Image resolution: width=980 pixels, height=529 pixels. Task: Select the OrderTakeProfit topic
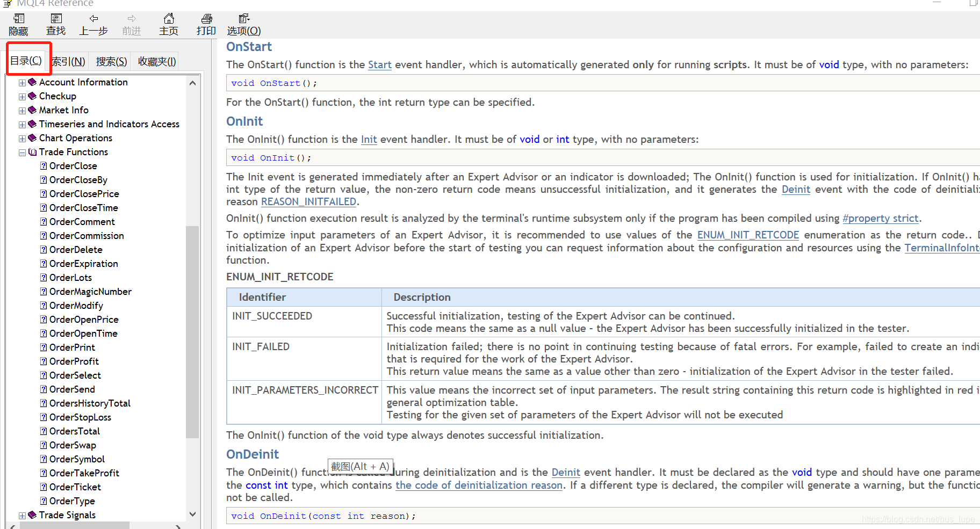(84, 473)
